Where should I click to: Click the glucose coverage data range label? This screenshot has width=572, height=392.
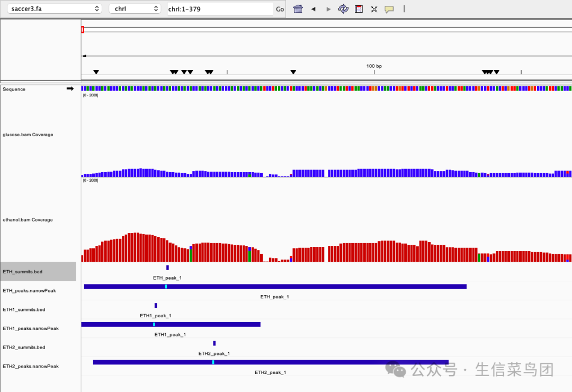tap(91, 95)
